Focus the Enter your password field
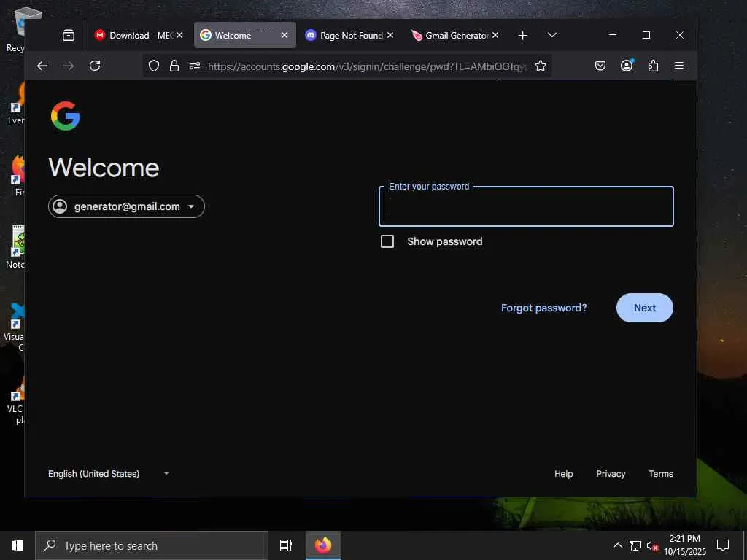The height and width of the screenshot is (560, 747). pyautogui.click(x=526, y=206)
